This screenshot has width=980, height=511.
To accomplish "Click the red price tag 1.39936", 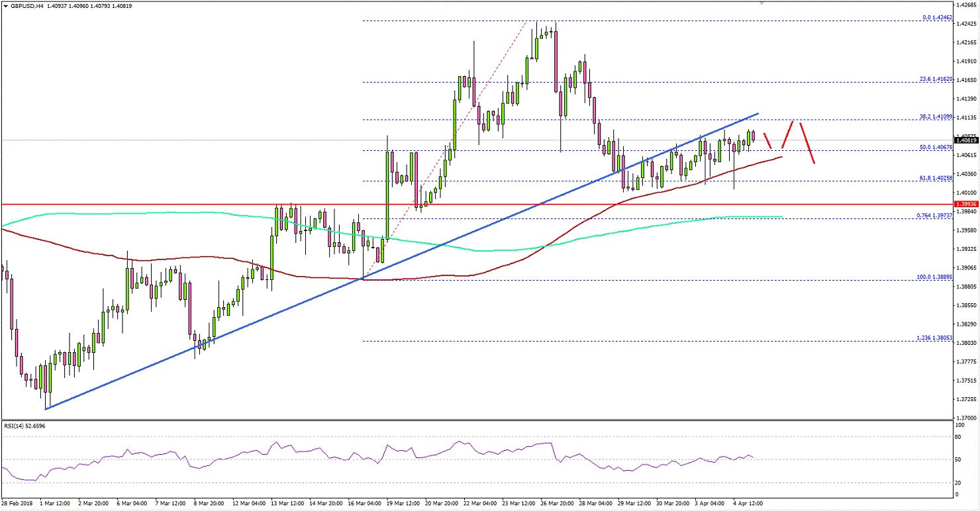I will [966, 205].
